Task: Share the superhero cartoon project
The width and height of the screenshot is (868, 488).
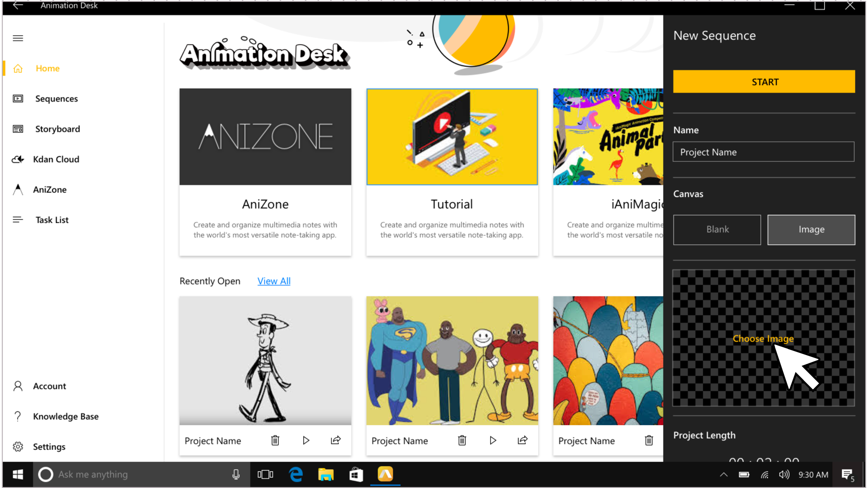Action: point(523,440)
